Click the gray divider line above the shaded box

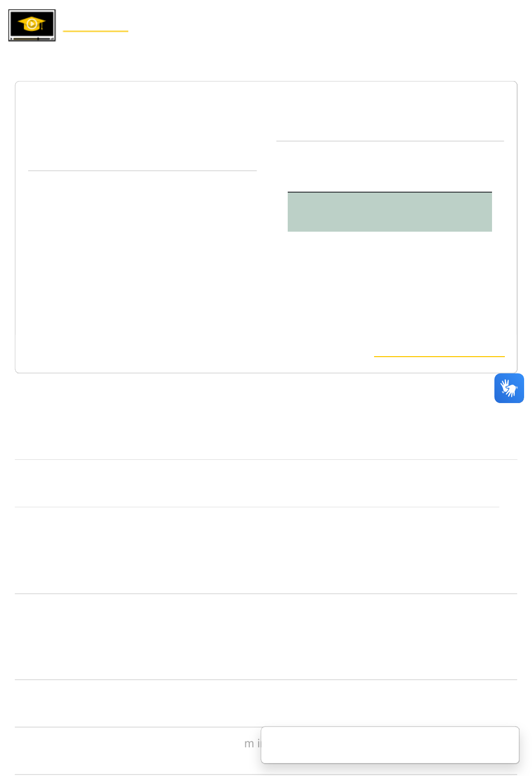coord(390,141)
